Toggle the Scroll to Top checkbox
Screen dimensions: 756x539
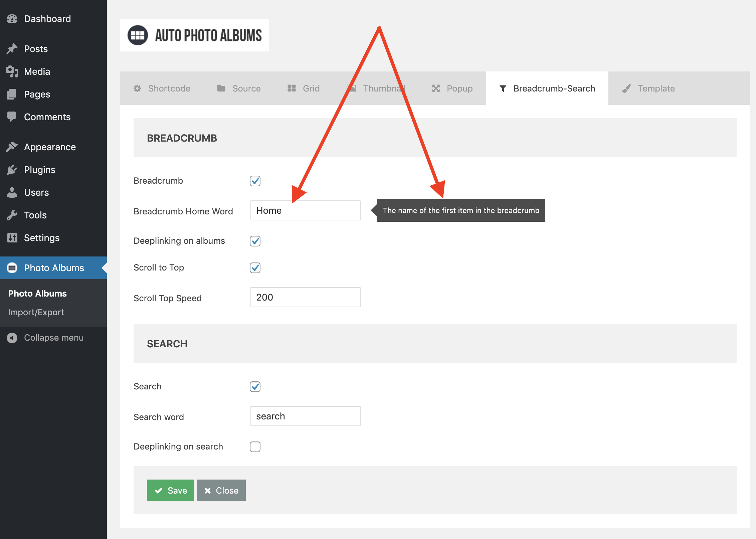pos(255,268)
